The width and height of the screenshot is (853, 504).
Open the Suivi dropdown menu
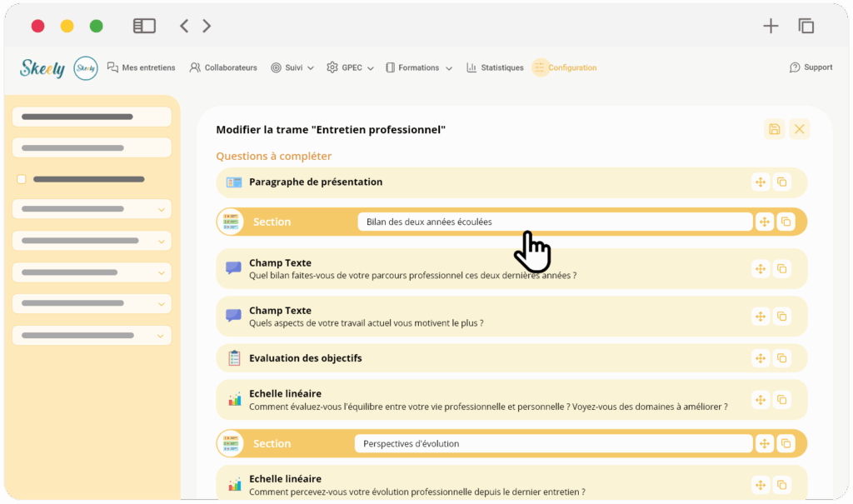(292, 67)
